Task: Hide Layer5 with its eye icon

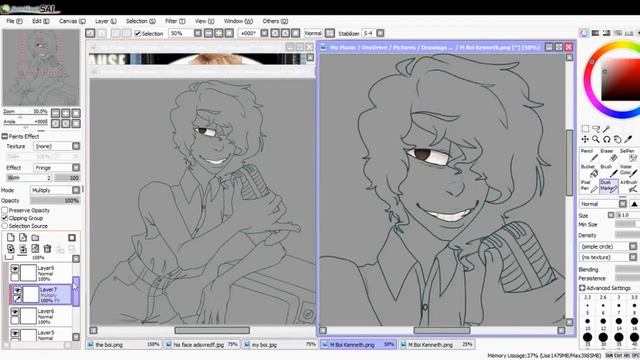Action: [x=15, y=333]
